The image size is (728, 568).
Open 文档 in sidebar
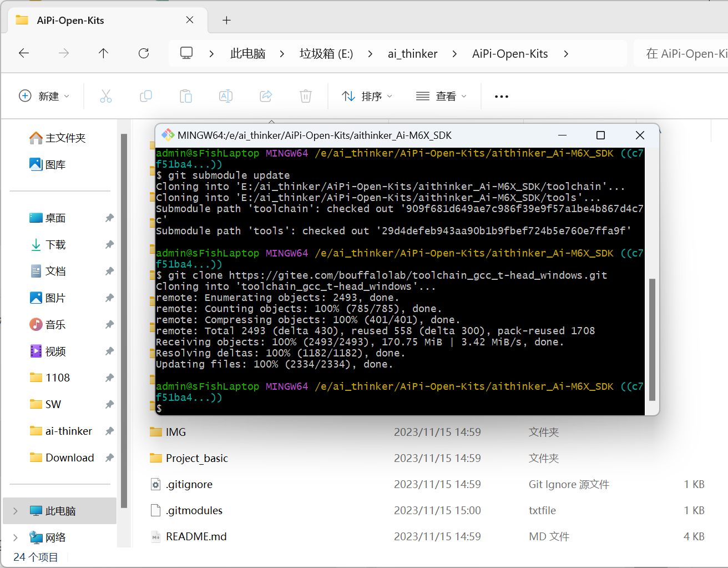tap(48, 272)
